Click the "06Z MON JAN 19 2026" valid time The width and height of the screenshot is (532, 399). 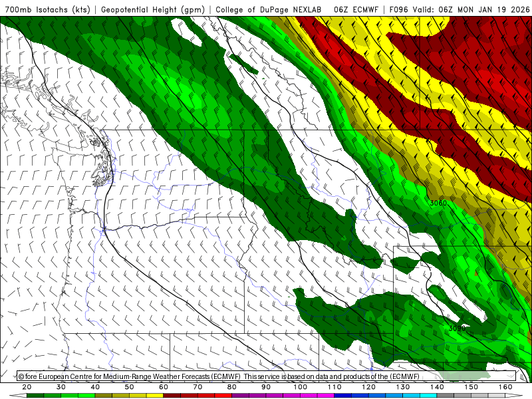pos(484,9)
